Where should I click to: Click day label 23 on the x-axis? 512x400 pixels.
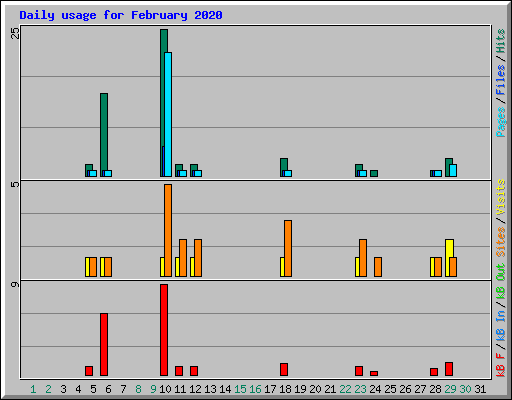360,389
